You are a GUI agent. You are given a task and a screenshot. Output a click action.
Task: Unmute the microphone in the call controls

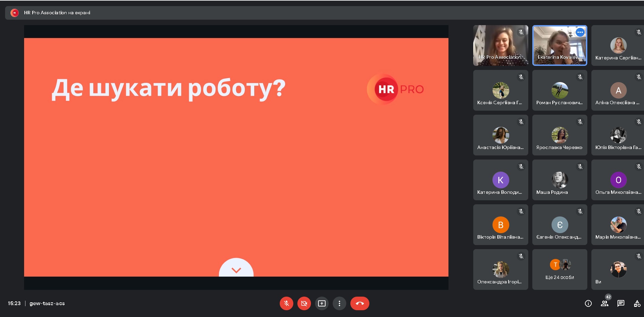(286, 303)
